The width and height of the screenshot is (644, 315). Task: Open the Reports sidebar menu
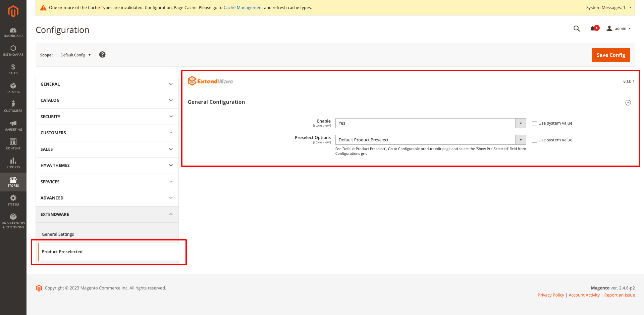coord(13,163)
